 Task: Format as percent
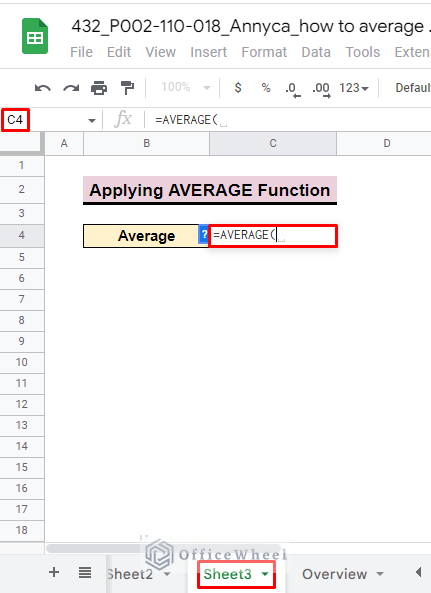tap(266, 88)
